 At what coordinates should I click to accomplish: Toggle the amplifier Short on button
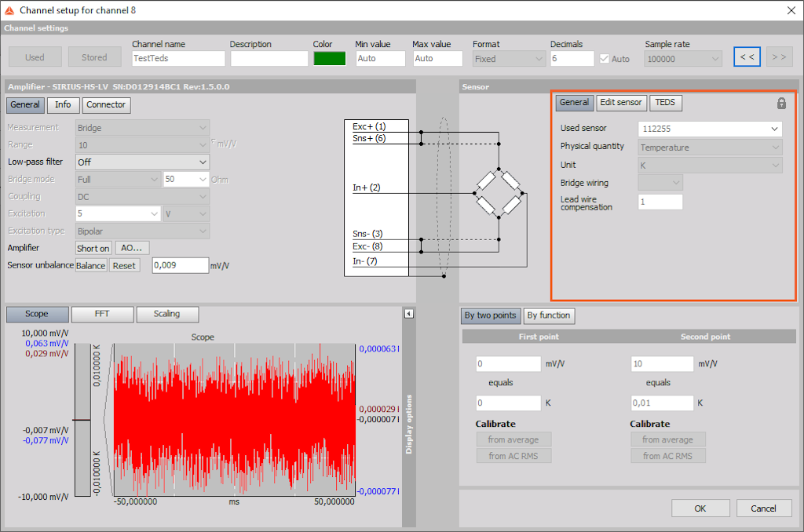(93, 249)
